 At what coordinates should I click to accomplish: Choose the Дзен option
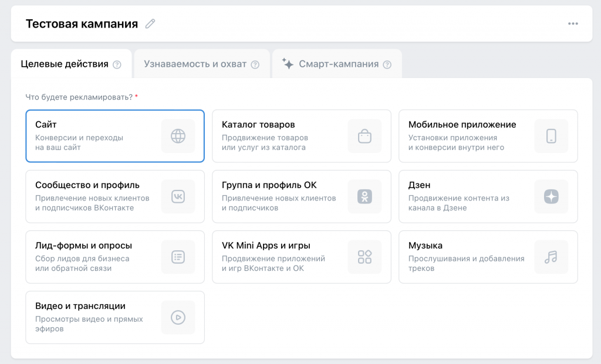click(488, 197)
